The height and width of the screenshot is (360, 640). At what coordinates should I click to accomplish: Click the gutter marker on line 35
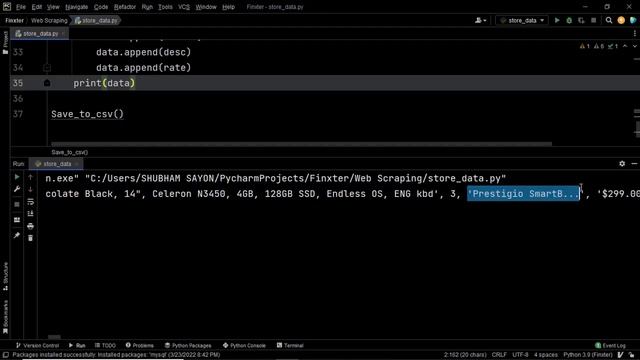pyautogui.click(x=47, y=83)
